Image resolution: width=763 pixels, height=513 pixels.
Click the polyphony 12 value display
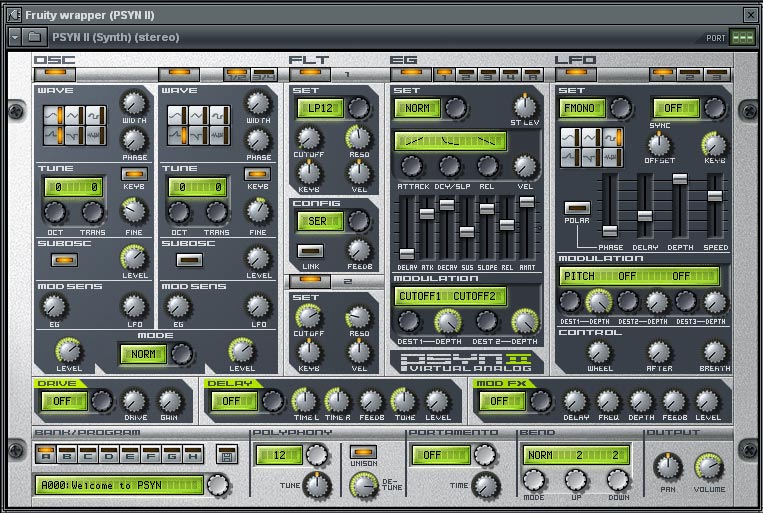(279, 455)
